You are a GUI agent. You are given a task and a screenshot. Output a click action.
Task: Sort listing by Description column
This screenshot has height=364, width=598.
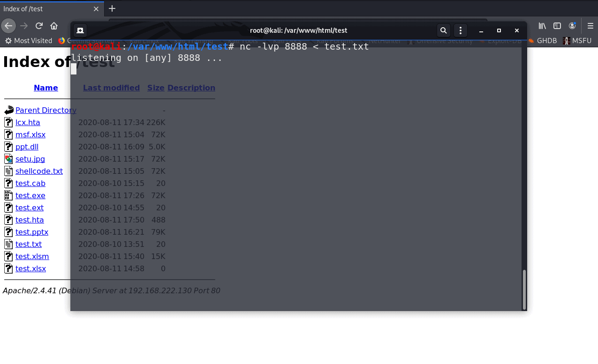coord(191,88)
